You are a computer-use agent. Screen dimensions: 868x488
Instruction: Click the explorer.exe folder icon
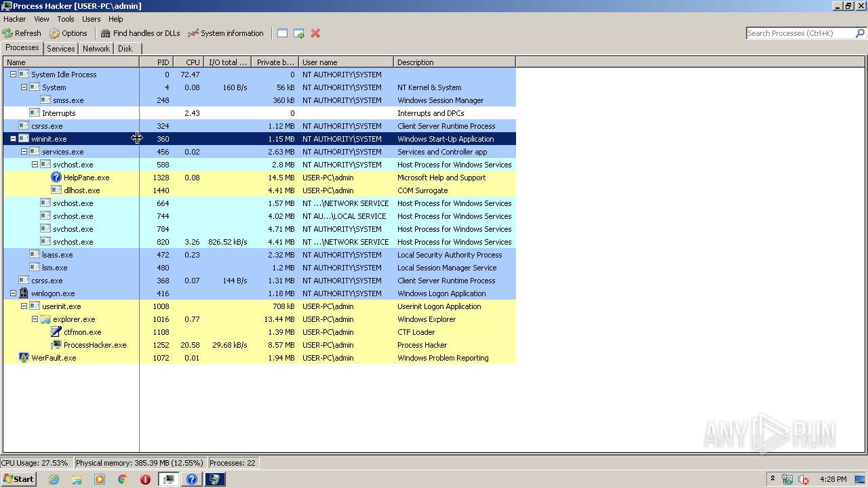pos(45,319)
